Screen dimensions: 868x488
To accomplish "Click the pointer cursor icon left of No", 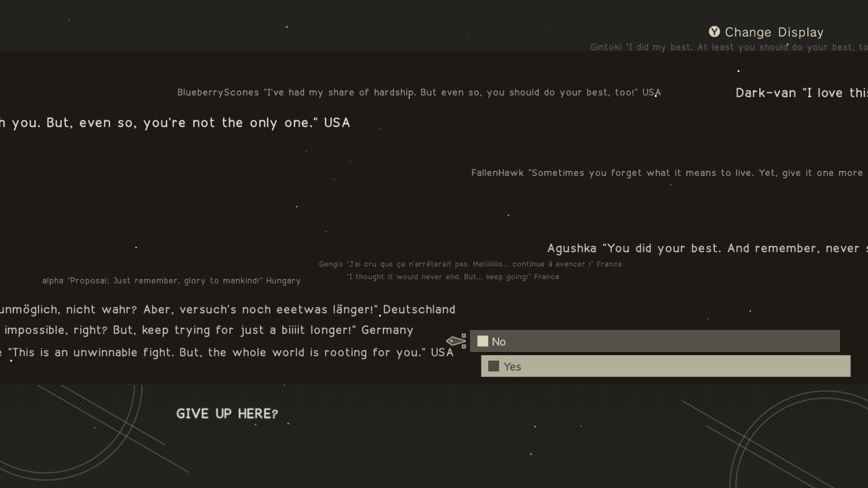I will (x=456, y=341).
